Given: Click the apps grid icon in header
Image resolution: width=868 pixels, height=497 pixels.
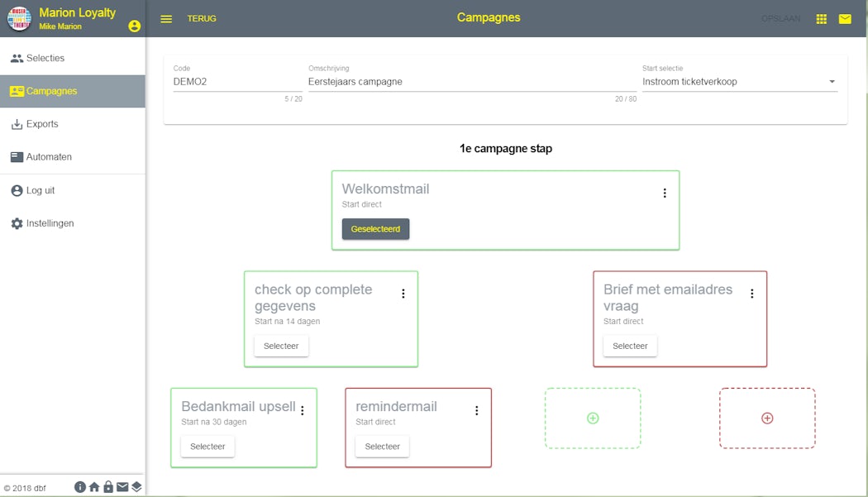Looking at the screenshot, I should (821, 19).
